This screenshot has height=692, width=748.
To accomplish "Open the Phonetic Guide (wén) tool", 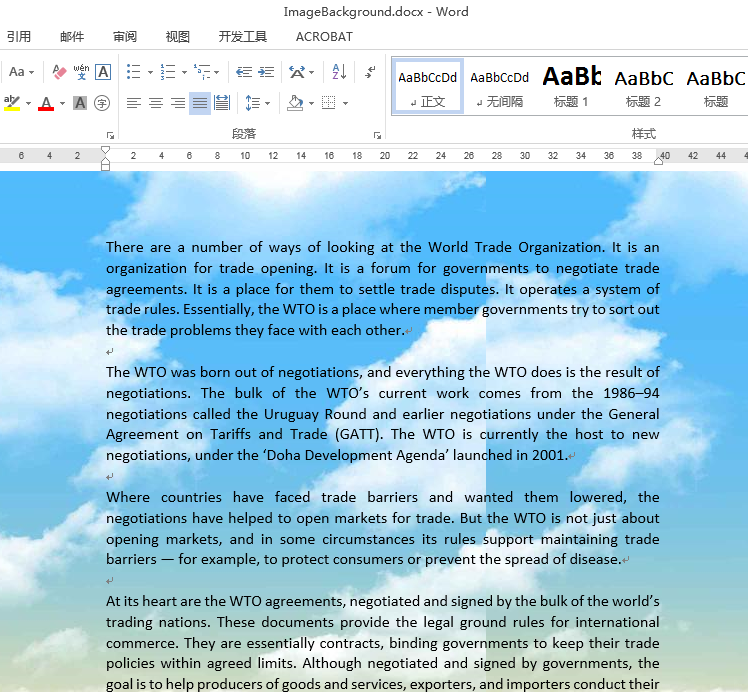I will (81, 72).
